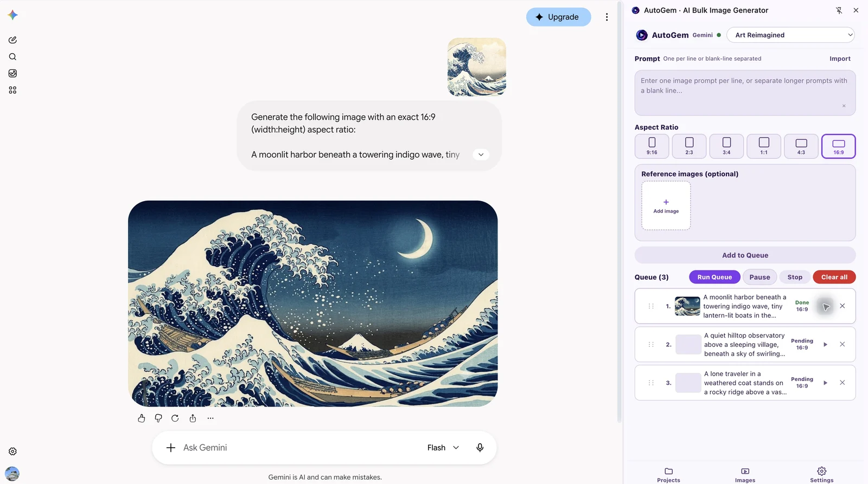Select the 4:3 aspect ratio
Image resolution: width=868 pixels, height=484 pixels.
[801, 146]
